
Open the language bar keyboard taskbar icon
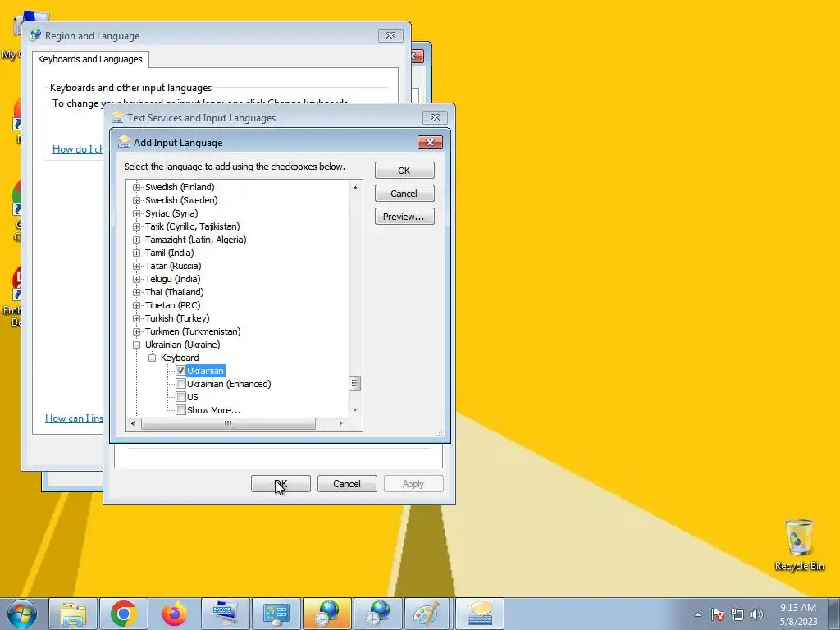(480, 614)
